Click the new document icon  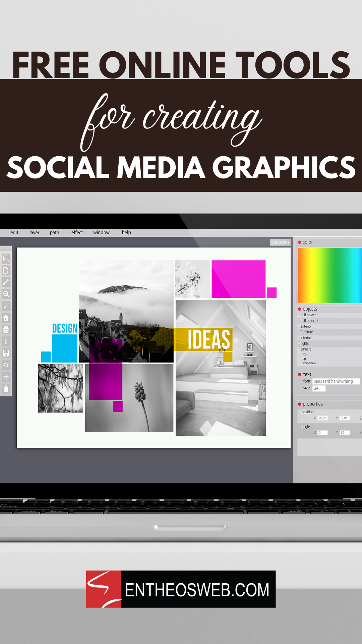click(x=6, y=270)
